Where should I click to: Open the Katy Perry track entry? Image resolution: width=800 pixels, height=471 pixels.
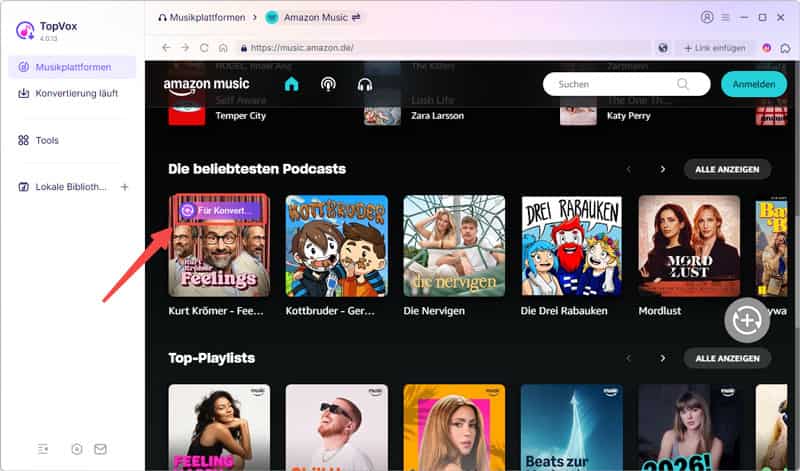[x=629, y=116]
